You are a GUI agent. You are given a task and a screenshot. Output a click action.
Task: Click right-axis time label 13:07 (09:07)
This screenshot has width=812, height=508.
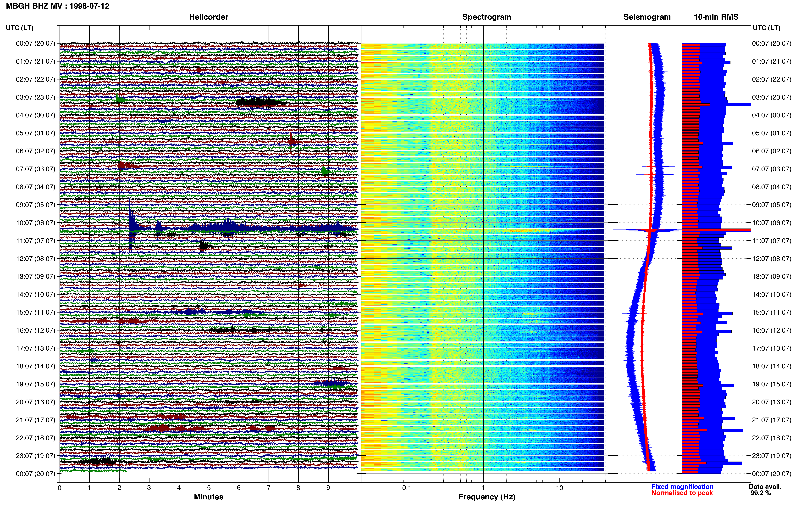(x=772, y=277)
